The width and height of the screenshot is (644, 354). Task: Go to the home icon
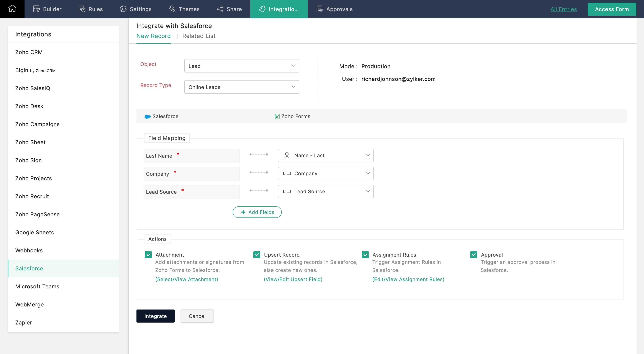point(12,9)
